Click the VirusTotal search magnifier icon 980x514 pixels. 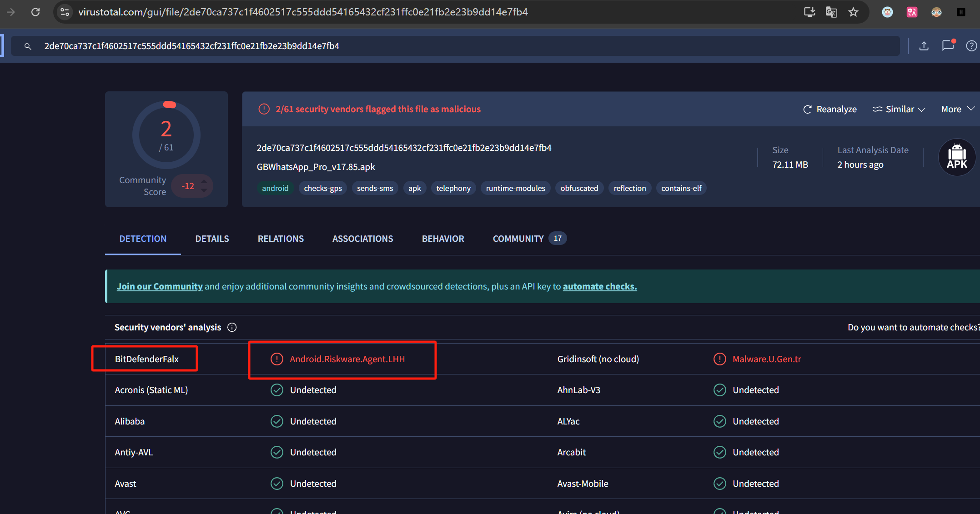pos(28,46)
